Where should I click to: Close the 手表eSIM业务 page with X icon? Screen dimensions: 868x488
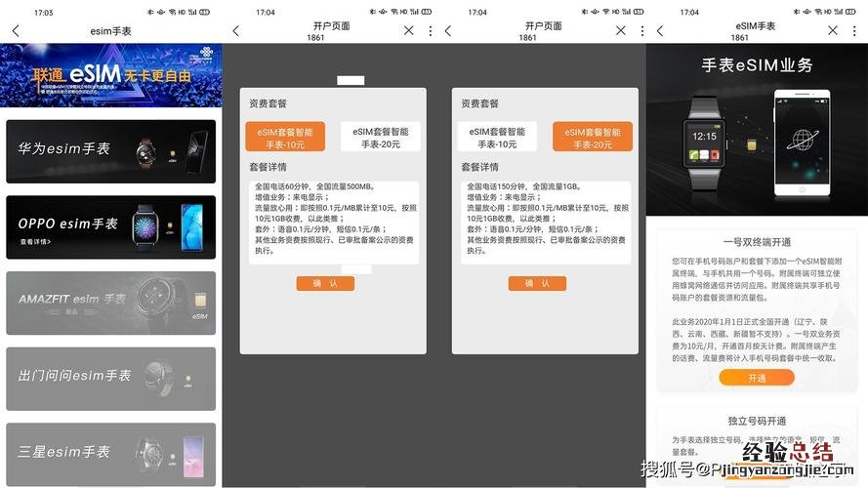[x=831, y=31]
